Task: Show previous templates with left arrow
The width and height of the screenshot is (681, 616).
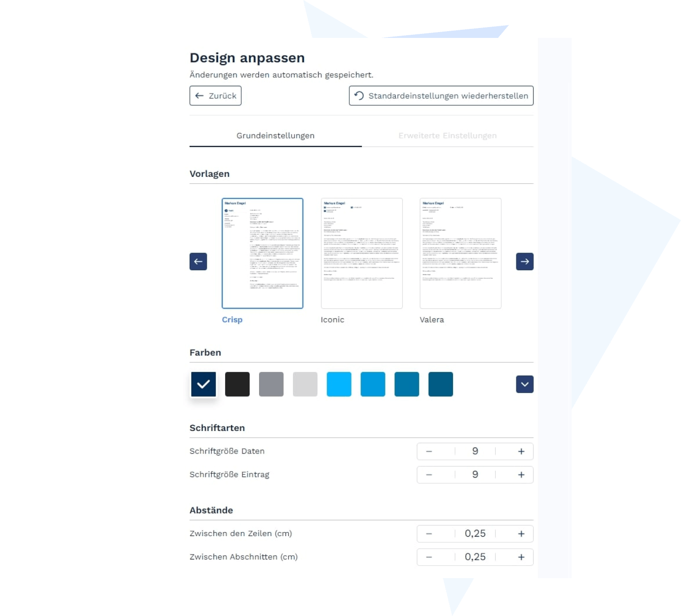Action: (x=198, y=261)
